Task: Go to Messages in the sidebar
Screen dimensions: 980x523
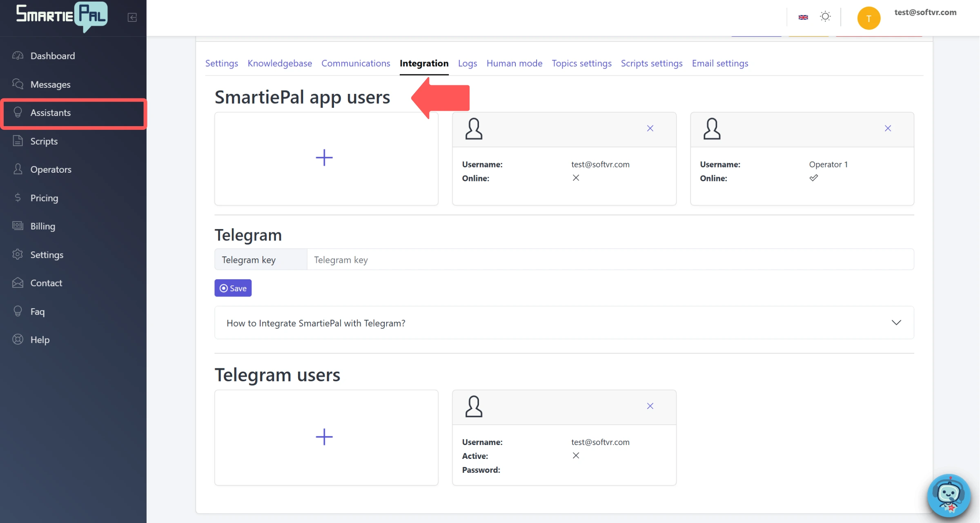Action: [x=50, y=85]
